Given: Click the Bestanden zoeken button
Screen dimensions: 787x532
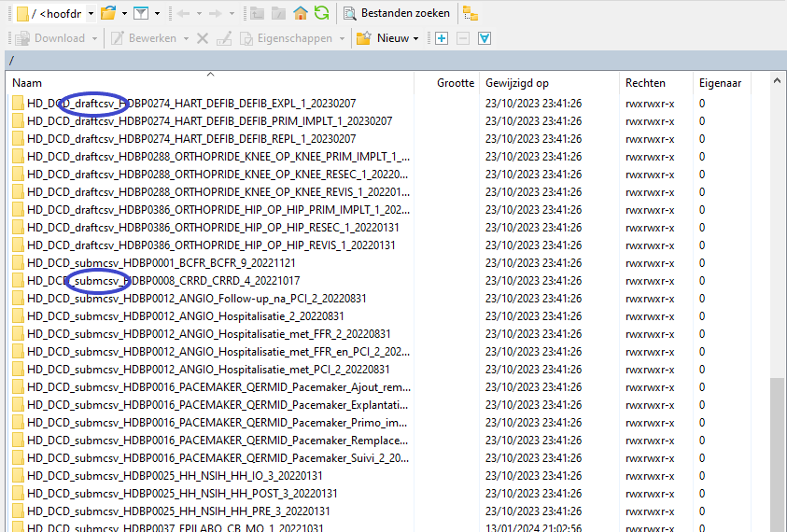Looking at the screenshot, I should pyautogui.click(x=396, y=13).
